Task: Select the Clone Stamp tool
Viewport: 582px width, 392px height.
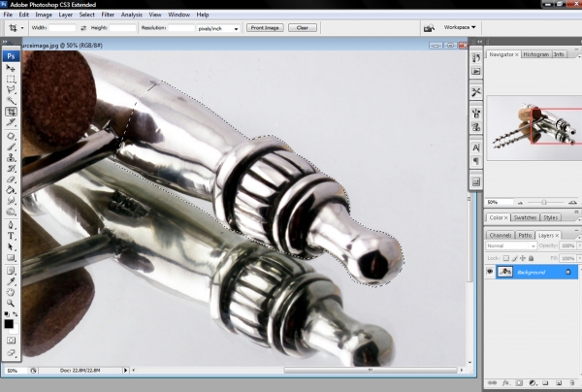Action: pos(11,158)
